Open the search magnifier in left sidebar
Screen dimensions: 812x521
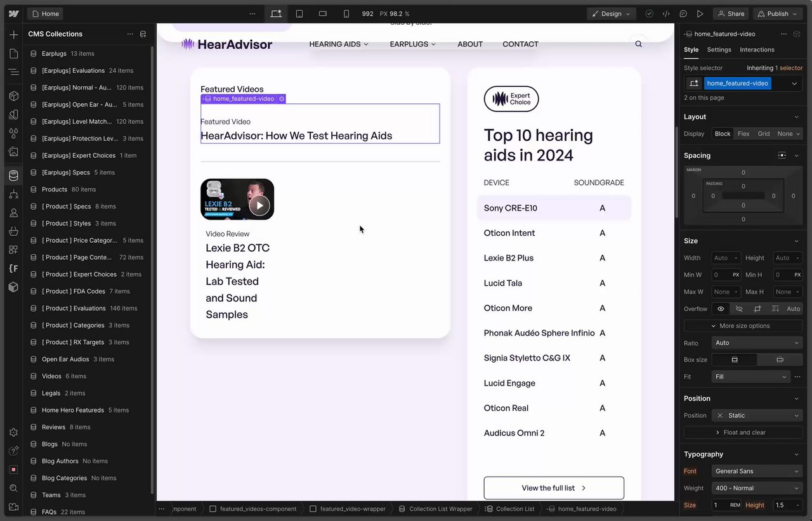click(x=13, y=488)
